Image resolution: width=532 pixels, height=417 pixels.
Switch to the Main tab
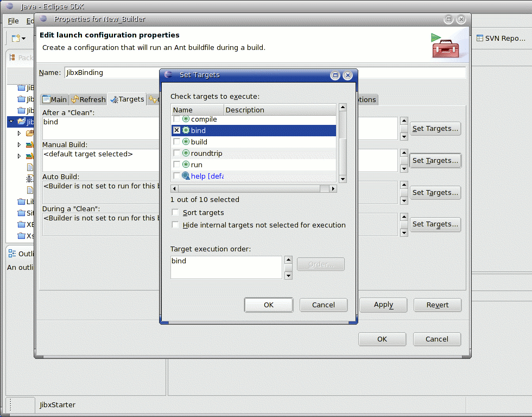click(54, 99)
